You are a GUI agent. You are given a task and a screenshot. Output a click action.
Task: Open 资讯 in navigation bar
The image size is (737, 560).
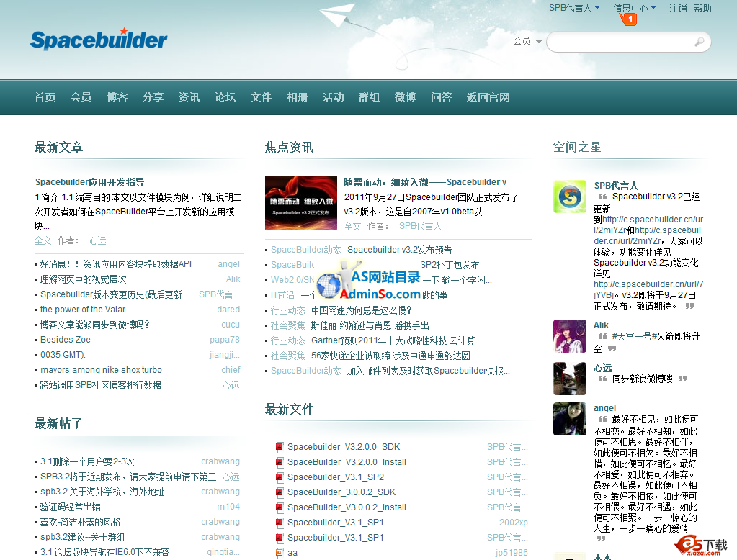click(189, 97)
